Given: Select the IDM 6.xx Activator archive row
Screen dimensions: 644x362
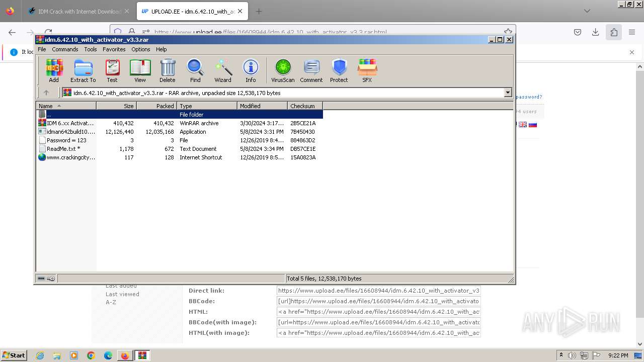Looking at the screenshot, I should click(x=180, y=123).
